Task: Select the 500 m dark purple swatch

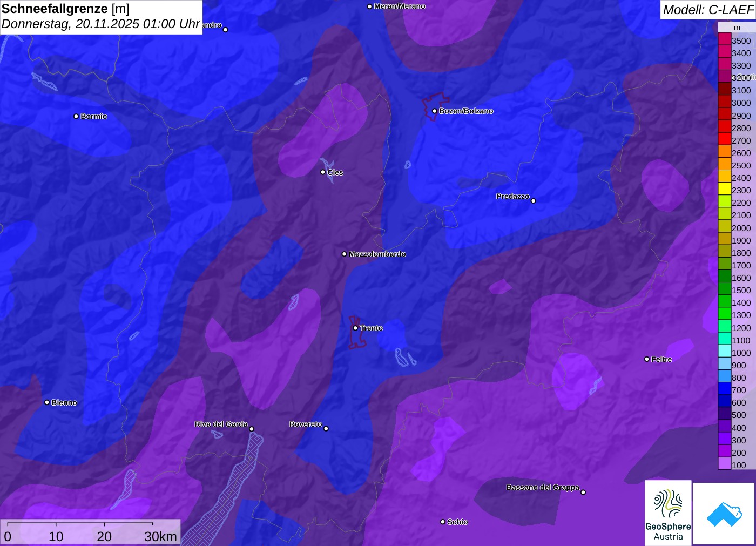Action: (x=725, y=415)
